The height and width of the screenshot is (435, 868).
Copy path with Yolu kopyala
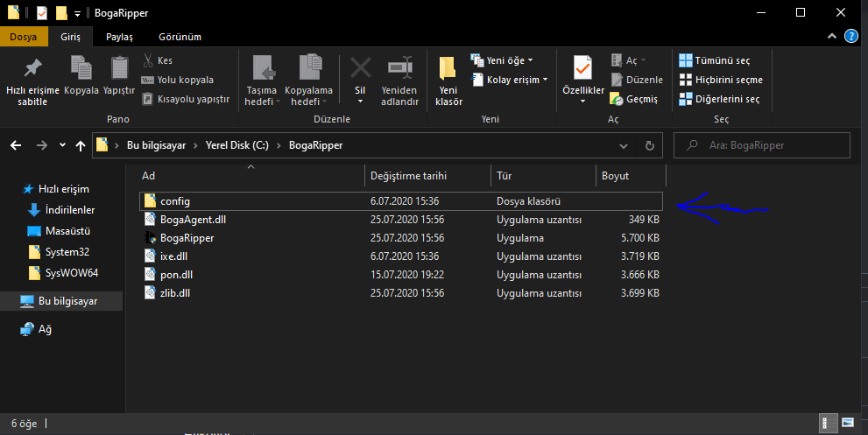point(178,80)
